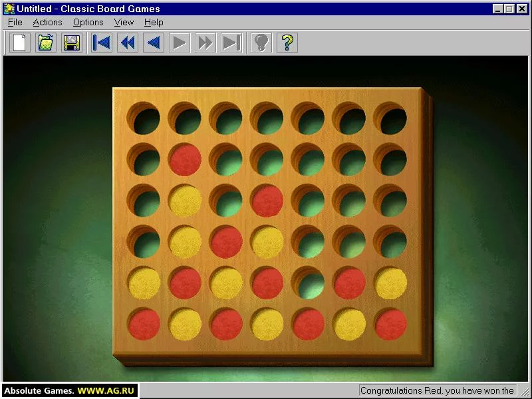This screenshot has width=532, height=399.
Task: Open the Options menu
Action: coord(88,23)
